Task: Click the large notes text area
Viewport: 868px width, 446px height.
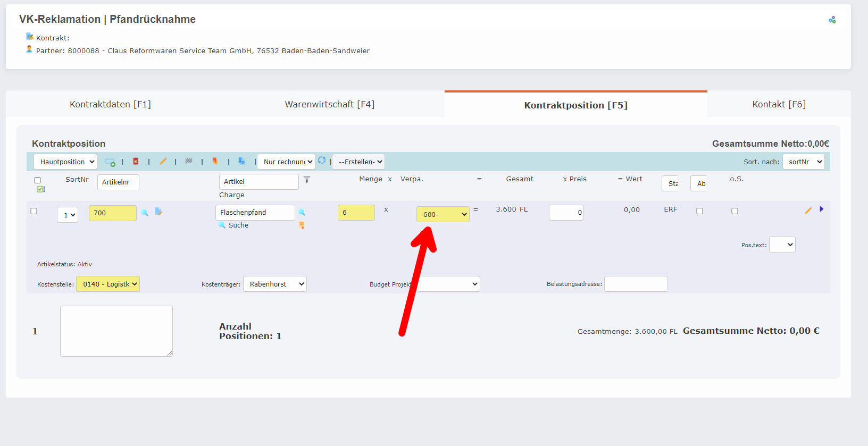Action: pyautogui.click(x=116, y=331)
